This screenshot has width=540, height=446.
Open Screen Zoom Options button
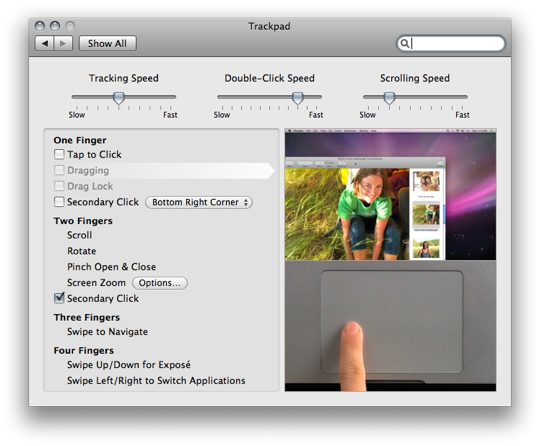tap(160, 283)
